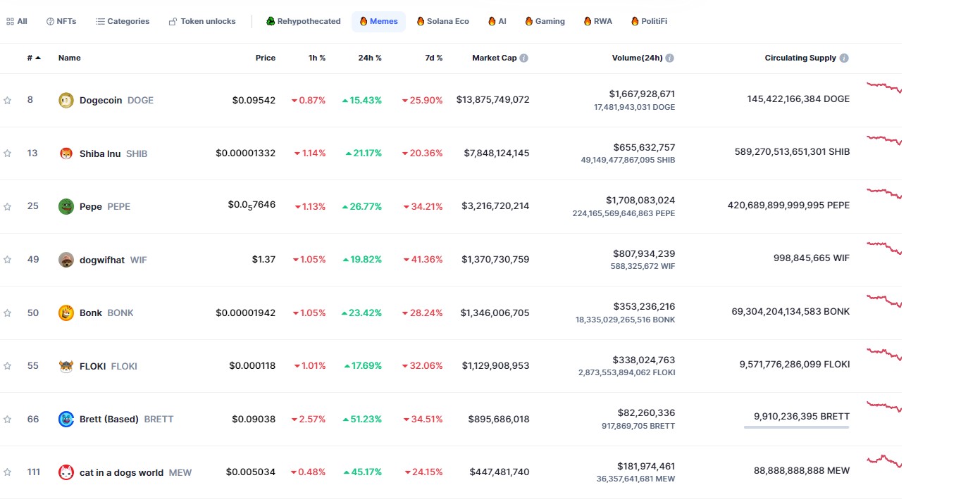The image size is (980, 504).
Task: Click the dogwifhat coin logo
Action: click(66, 260)
